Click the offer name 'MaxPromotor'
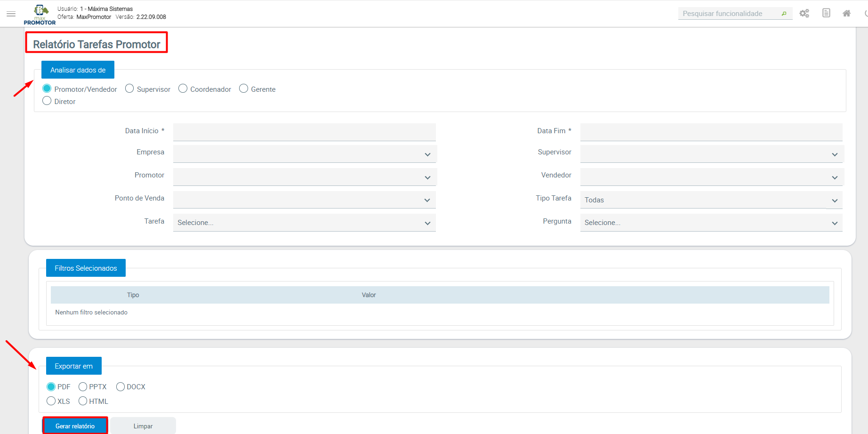The height and width of the screenshot is (434, 868). [x=94, y=17]
